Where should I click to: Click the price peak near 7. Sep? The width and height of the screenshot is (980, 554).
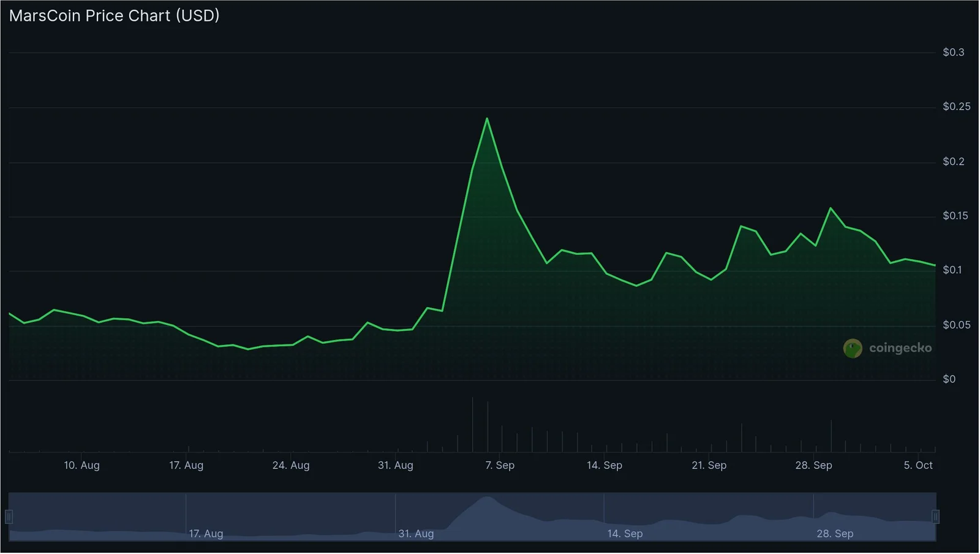pyautogui.click(x=487, y=118)
